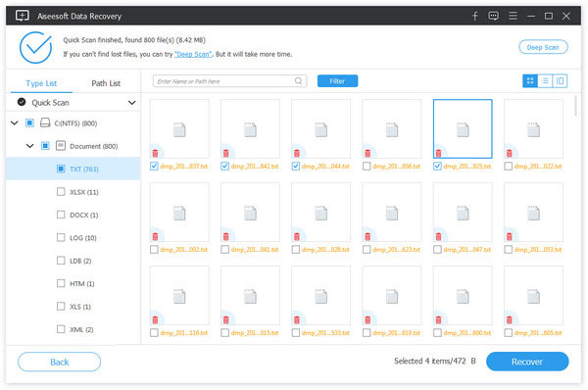Check dmp_201...116.txt file
The width and height of the screenshot is (588, 390).
click(154, 332)
